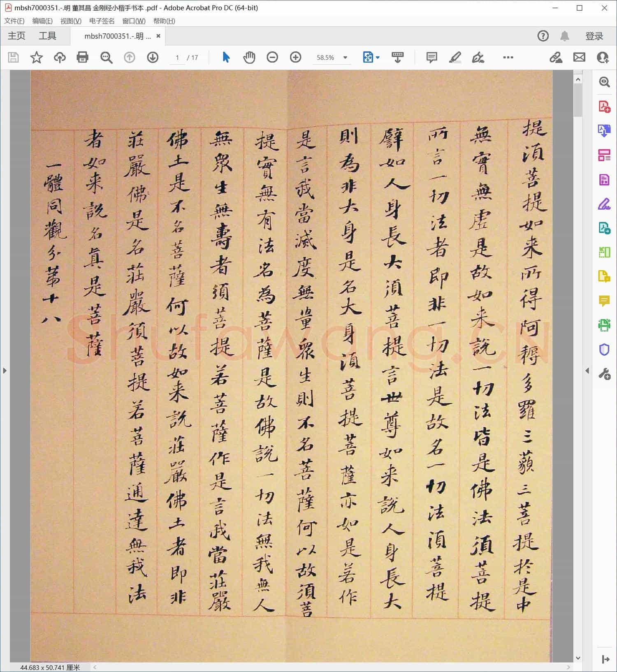The width and height of the screenshot is (617, 672).
Task: Click the fit page width icon
Action: coord(368,57)
